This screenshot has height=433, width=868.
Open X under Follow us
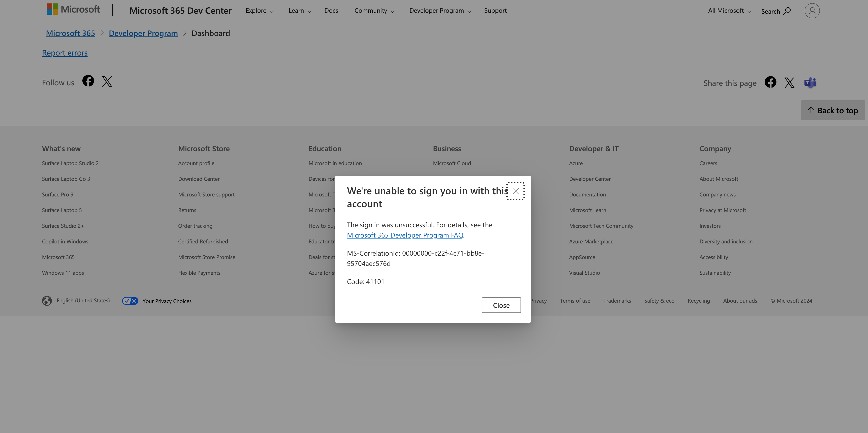coord(107,81)
